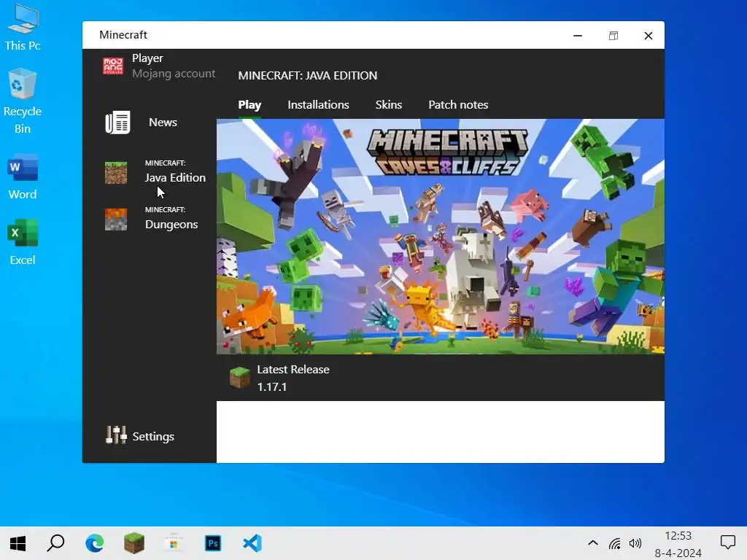747x560 pixels.
Task: Switch to the Play tab
Action: point(249,105)
